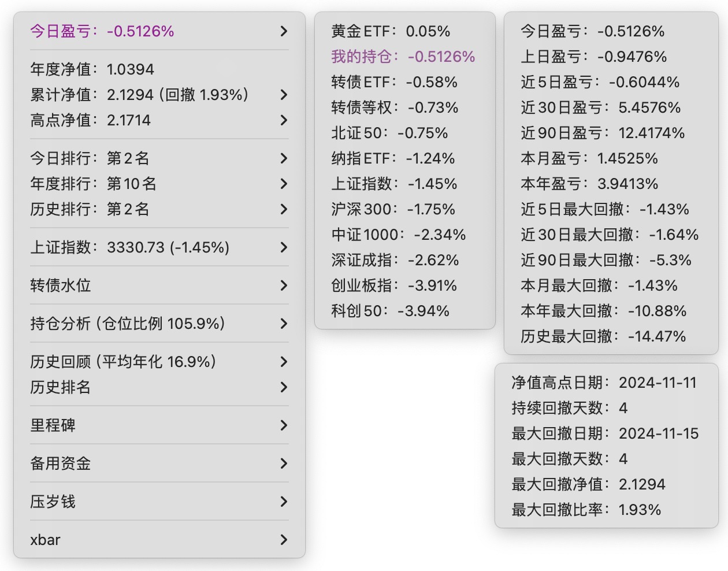Select 创业板指 -3.91% row
Viewport: 728px width, 571px height.
point(394,285)
